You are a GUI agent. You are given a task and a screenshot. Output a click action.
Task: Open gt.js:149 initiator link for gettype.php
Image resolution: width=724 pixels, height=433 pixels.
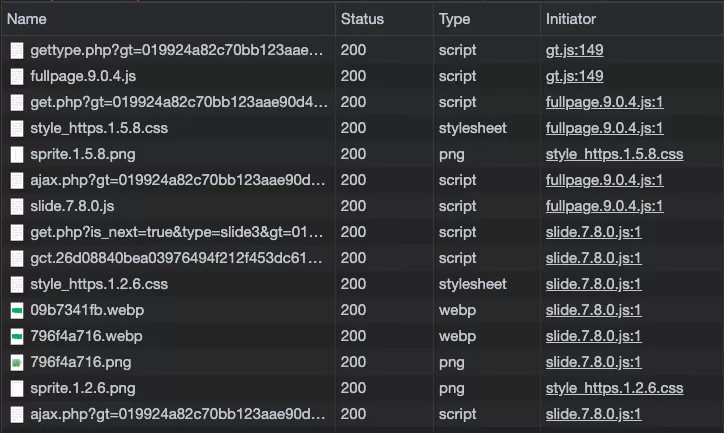(574, 50)
